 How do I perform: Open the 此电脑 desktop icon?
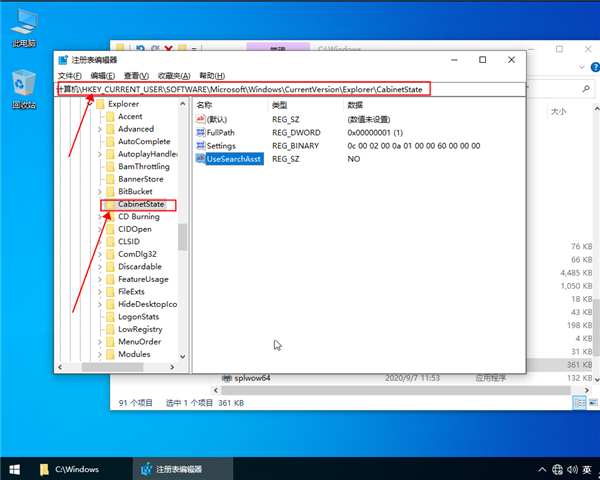20,27
